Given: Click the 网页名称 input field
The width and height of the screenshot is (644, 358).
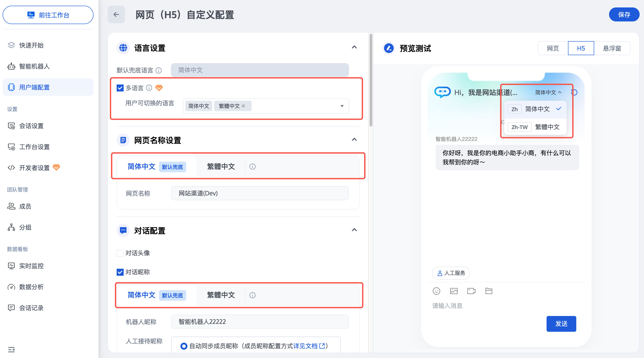Looking at the screenshot, I should pyautogui.click(x=260, y=193).
